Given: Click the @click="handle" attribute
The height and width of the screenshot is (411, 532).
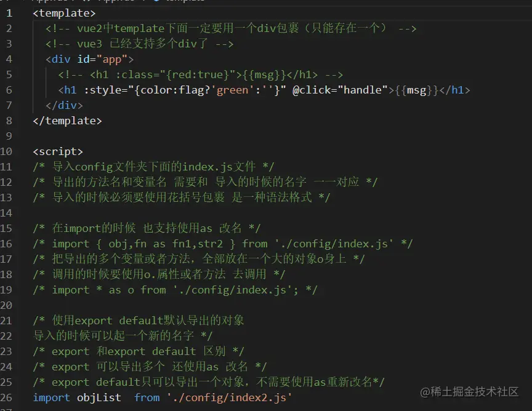Looking at the screenshot, I should [x=340, y=90].
